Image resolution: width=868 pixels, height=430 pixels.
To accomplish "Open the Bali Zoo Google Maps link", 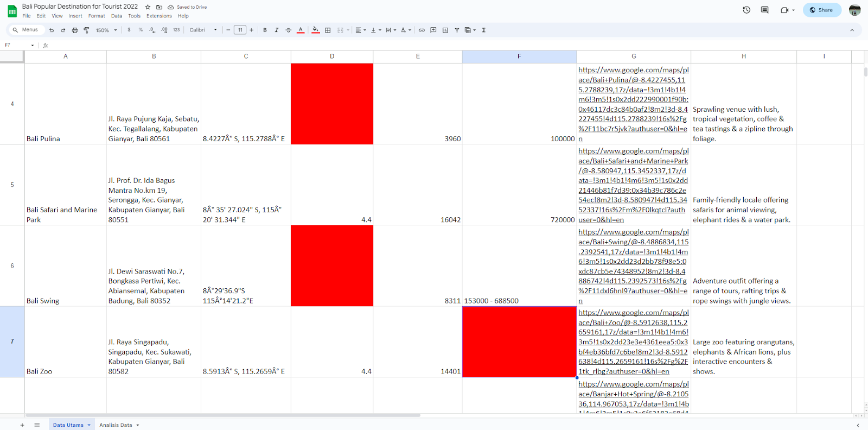I will (x=633, y=342).
